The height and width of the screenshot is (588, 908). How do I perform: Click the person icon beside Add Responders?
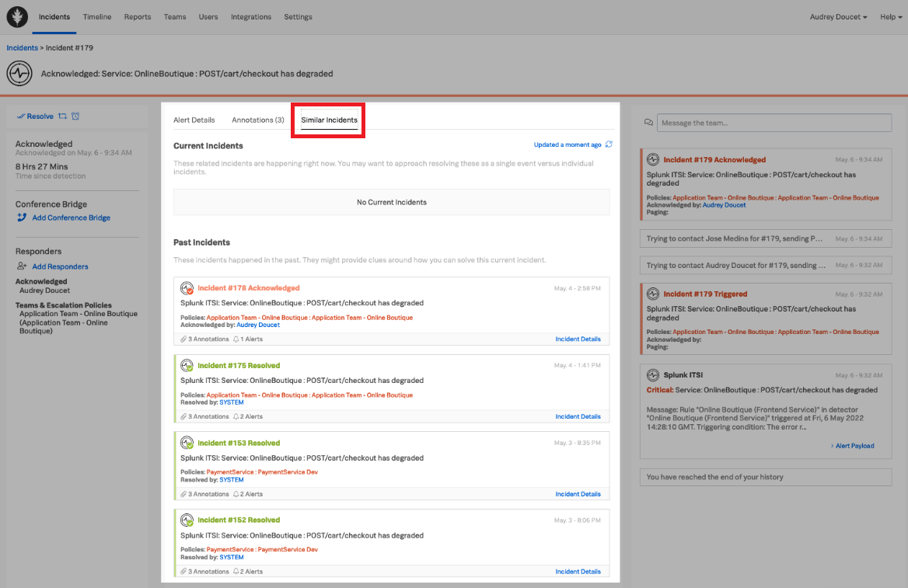pyautogui.click(x=22, y=266)
